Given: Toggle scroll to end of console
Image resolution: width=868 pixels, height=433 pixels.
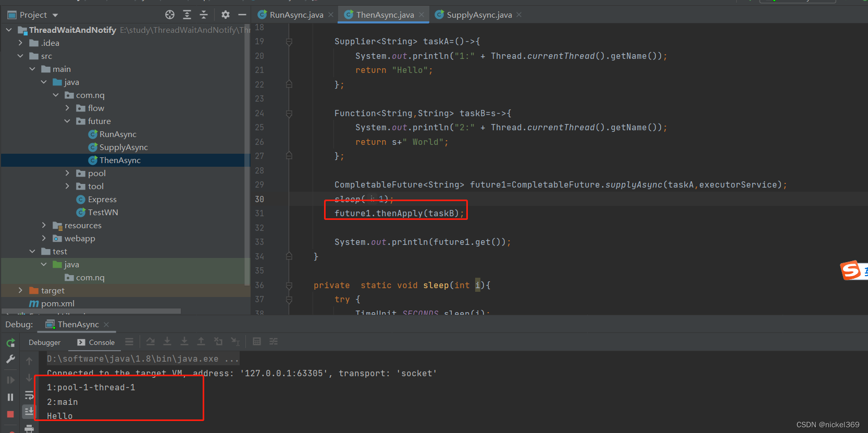Looking at the screenshot, I should point(29,412).
